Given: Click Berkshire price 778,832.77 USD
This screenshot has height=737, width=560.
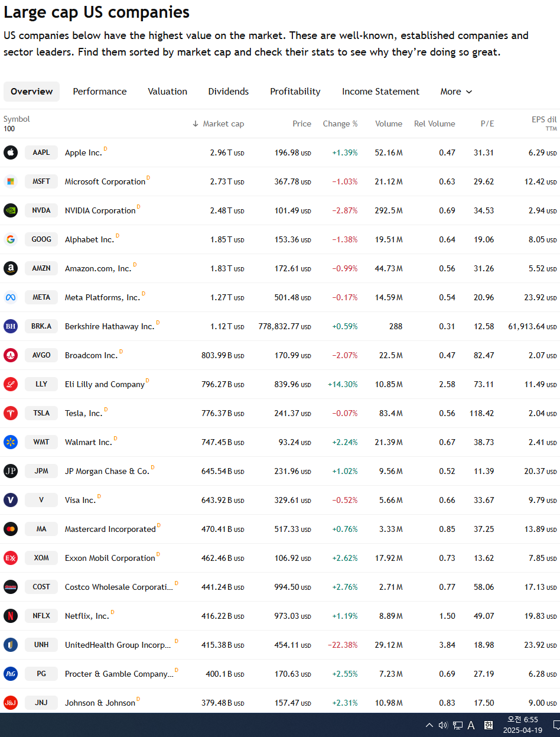Looking at the screenshot, I should coord(285,326).
